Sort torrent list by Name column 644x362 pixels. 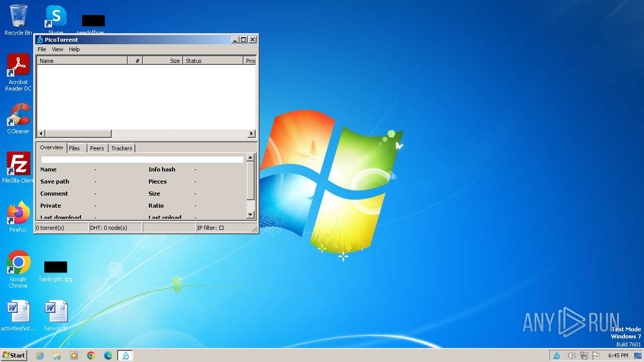pyautogui.click(x=83, y=61)
